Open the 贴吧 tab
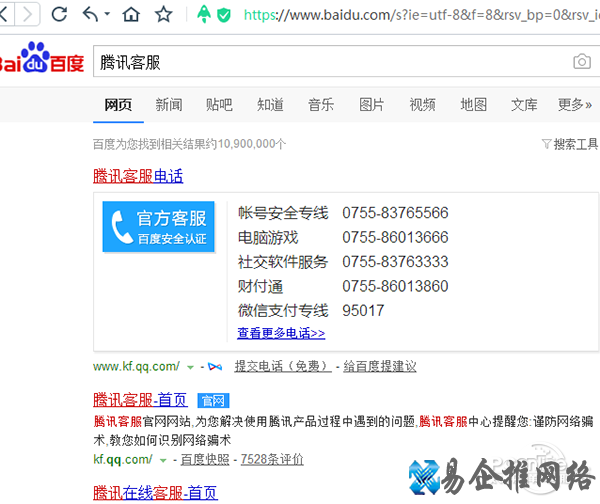The image size is (600, 504). (x=219, y=104)
